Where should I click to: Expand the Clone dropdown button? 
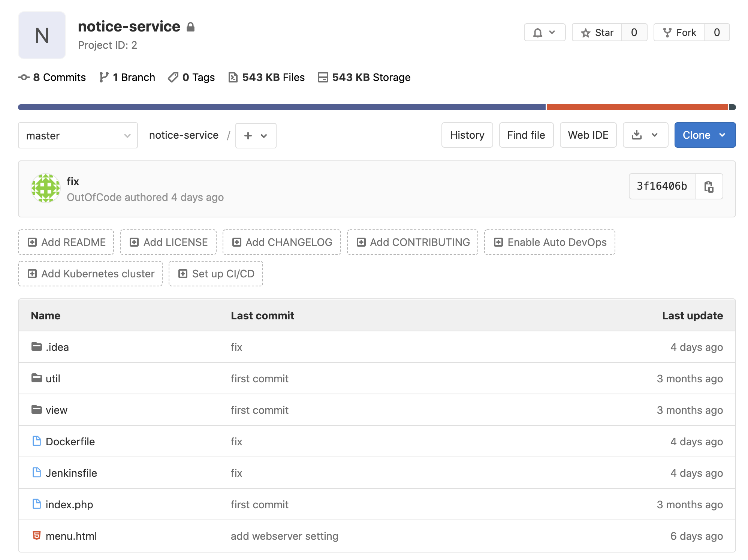tap(705, 135)
